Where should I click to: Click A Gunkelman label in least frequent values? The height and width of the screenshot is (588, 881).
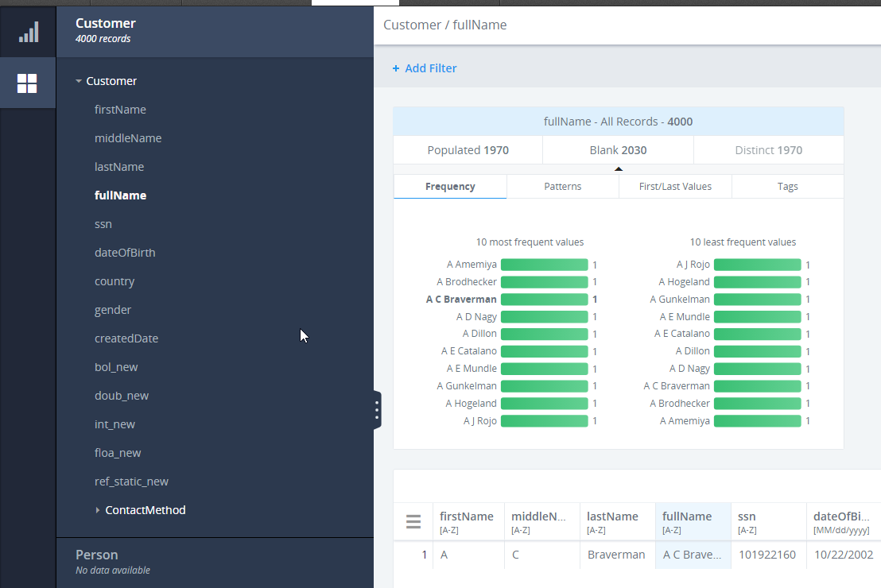pos(680,300)
